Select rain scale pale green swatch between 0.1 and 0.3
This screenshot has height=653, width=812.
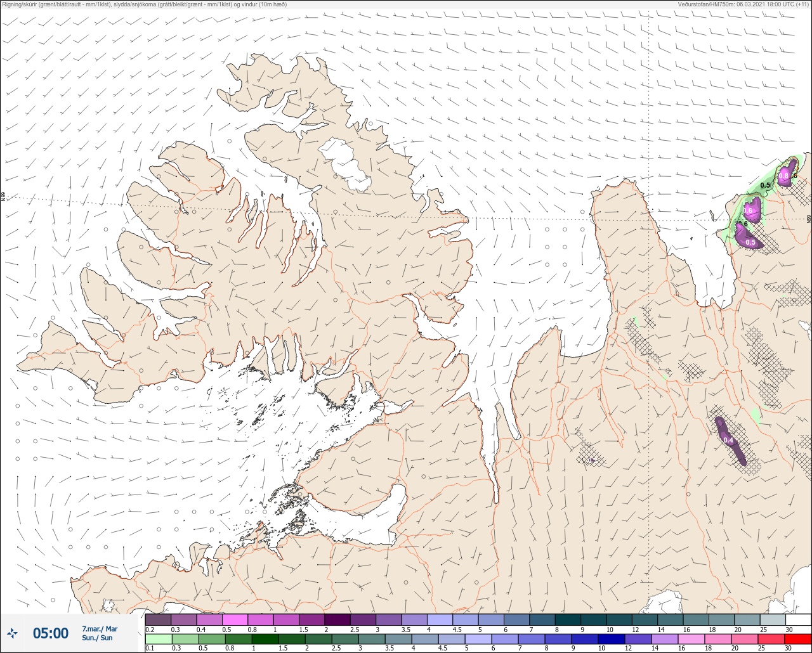coord(158,638)
